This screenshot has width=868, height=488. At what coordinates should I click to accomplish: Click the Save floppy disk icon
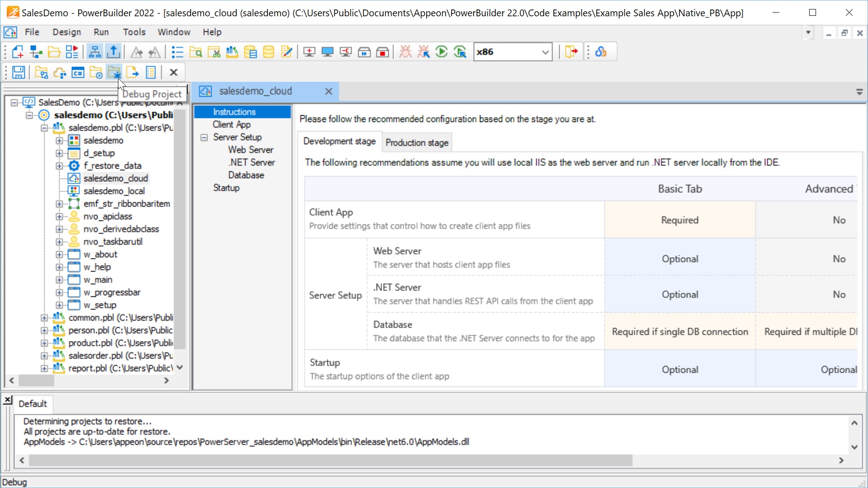click(x=19, y=72)
